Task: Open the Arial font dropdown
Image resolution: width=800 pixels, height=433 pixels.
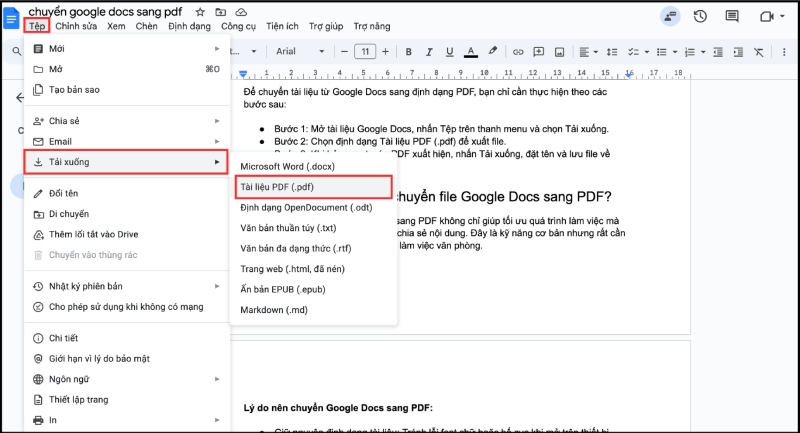Action: click(300, 52)
